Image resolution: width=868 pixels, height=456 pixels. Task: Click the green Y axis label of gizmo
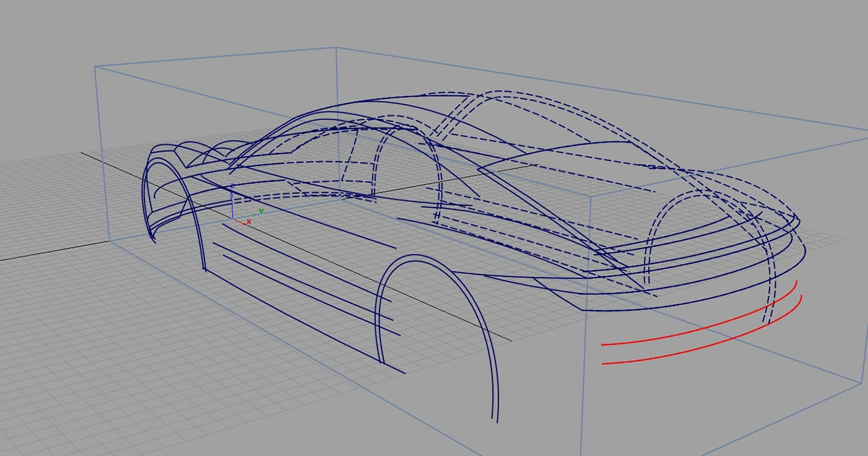[x=261, y=211]
